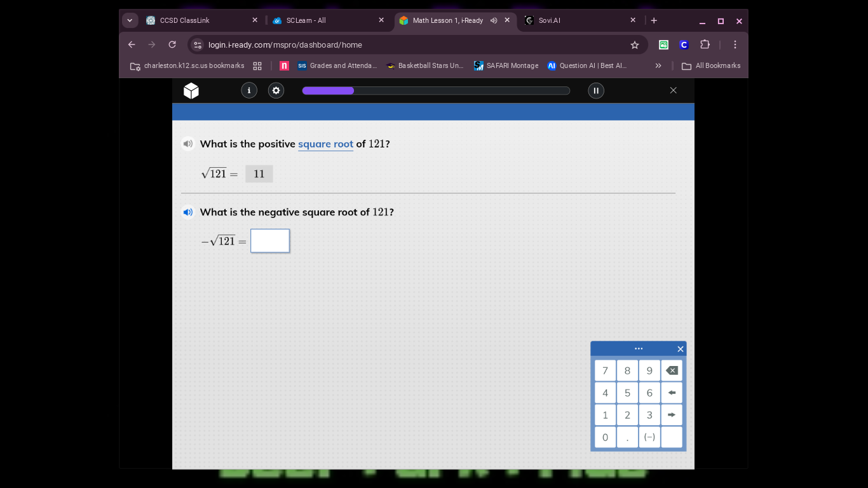Open the tab search dropdown arrow
This screenshot has width=868, height=488.
(130, 20)
